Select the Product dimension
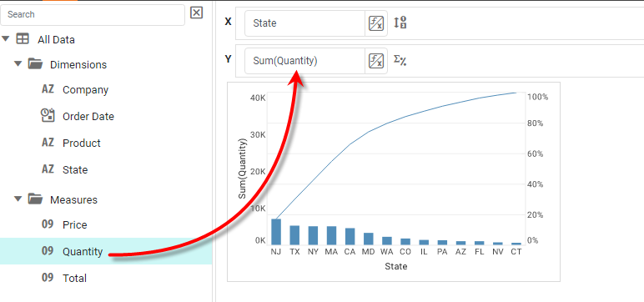 coord(82,143)
